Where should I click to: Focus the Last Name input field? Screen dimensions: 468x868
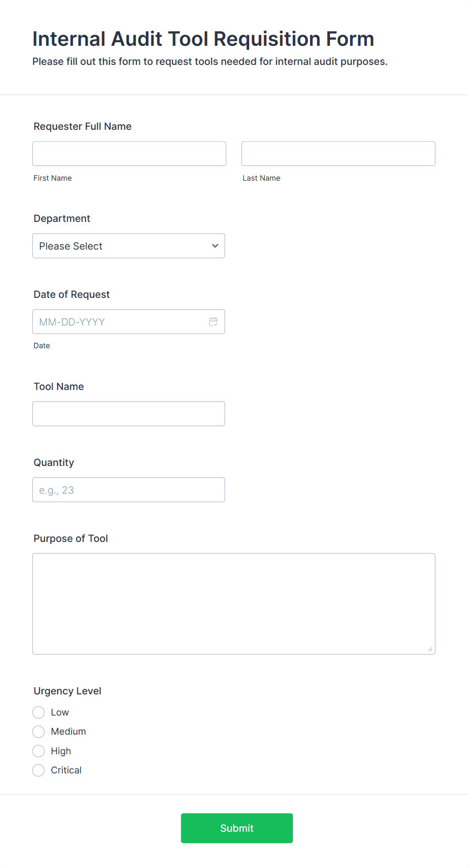point(338,153)
